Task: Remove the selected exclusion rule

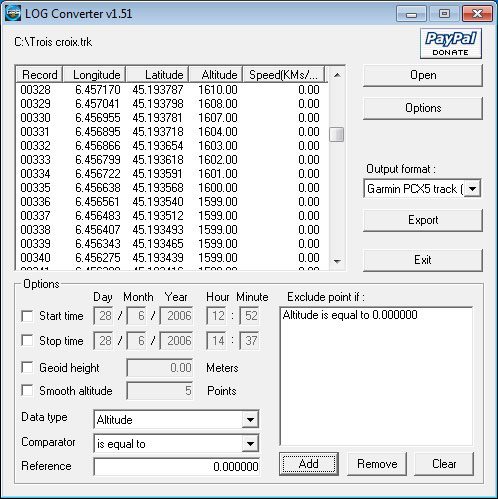Action: coord(377,464)
